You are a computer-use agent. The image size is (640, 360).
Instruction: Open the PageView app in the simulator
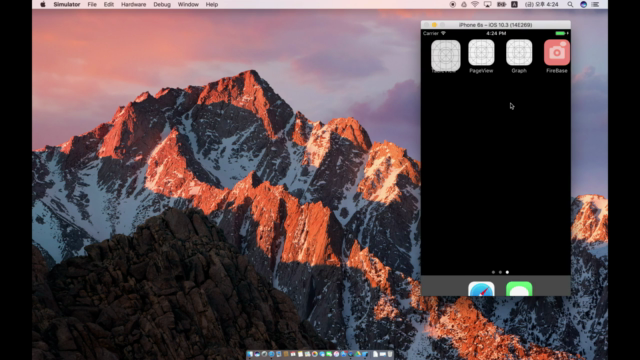tap(481, 53)
